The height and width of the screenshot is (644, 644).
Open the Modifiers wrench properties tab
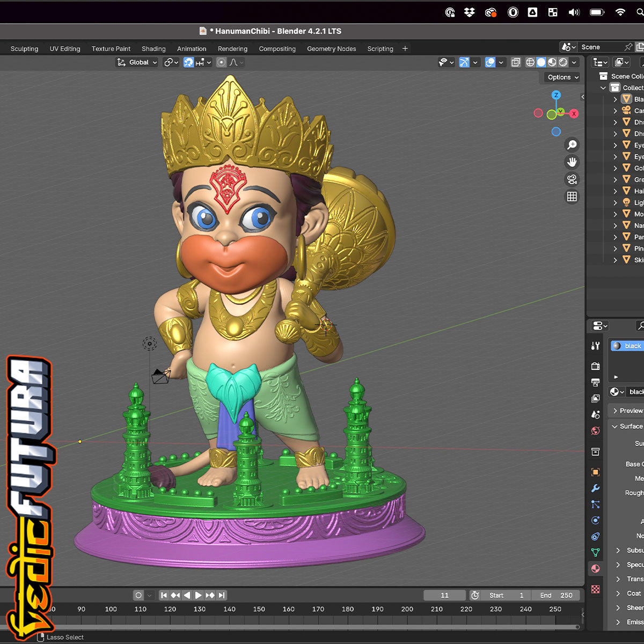coord(595,488)
